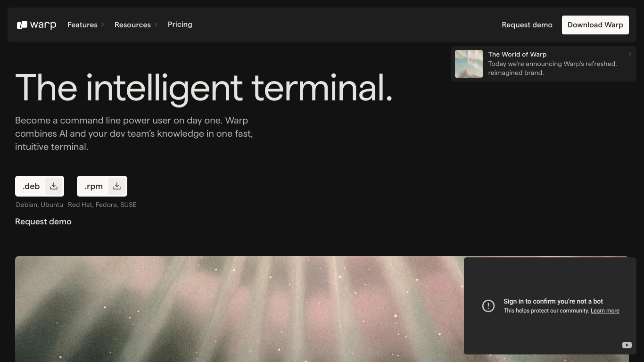Image resolution: width=644 pixels, height=362 pixels.
Task: Click announcement text about refreshed, reimagined brand
Action: (553, 68)
